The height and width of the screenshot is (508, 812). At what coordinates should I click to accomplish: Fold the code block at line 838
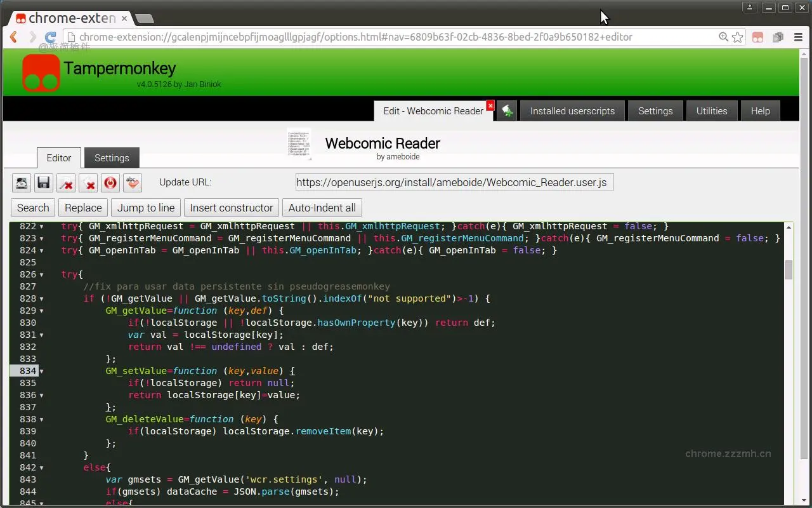[42, 420]
